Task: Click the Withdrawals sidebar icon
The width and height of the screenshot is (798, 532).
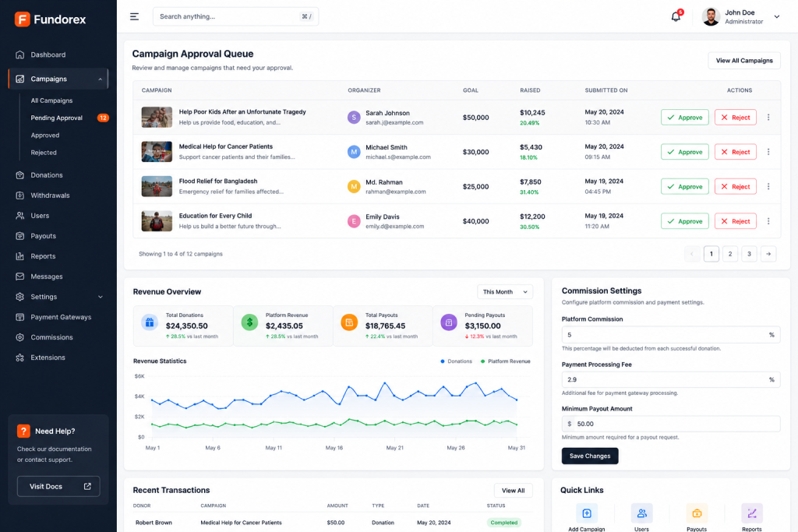Action: [x=19, y=196]
